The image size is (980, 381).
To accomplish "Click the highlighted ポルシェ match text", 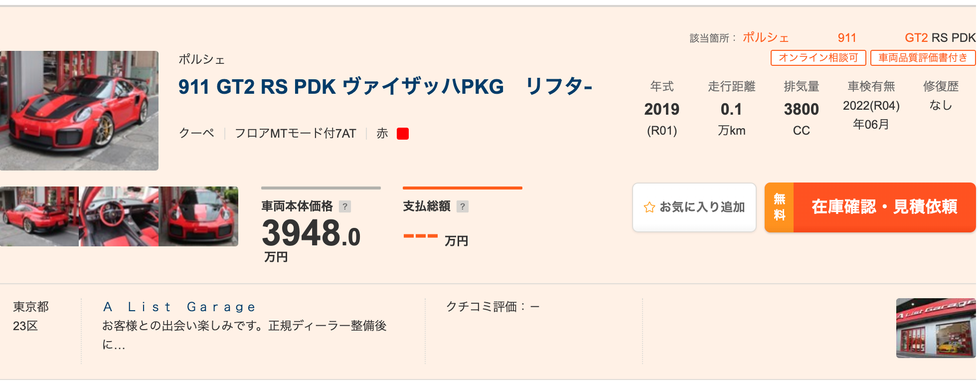I will (x=766, y=38).
